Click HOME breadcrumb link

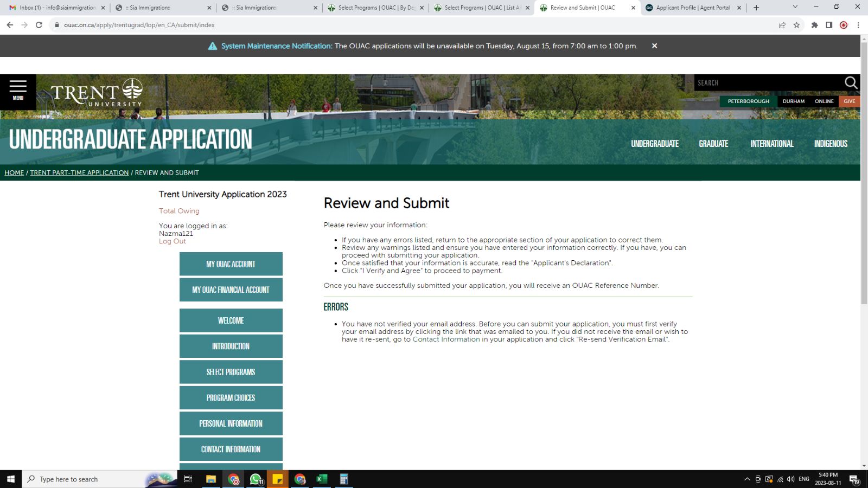coord(14,172)
